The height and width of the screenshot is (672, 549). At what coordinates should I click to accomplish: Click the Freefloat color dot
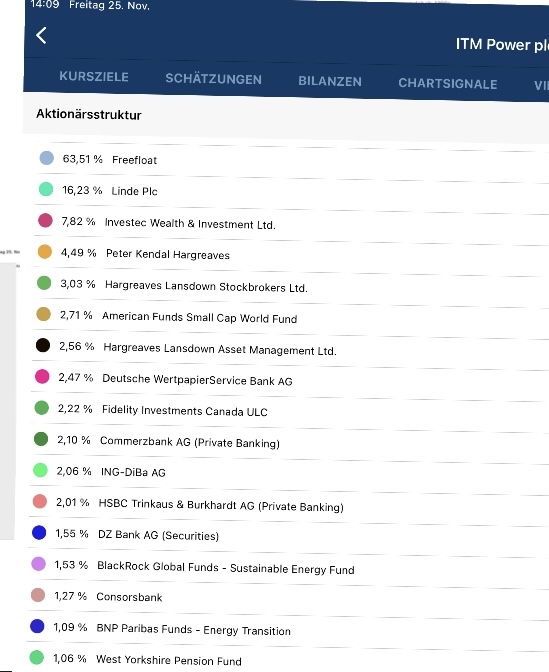pyautogui.click(x=47, y=158)
